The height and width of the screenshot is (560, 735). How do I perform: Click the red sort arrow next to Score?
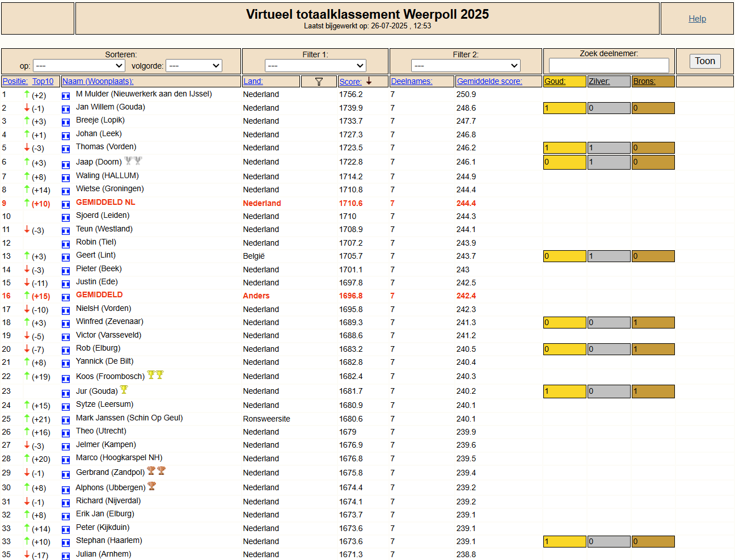(x=369, y=81)
